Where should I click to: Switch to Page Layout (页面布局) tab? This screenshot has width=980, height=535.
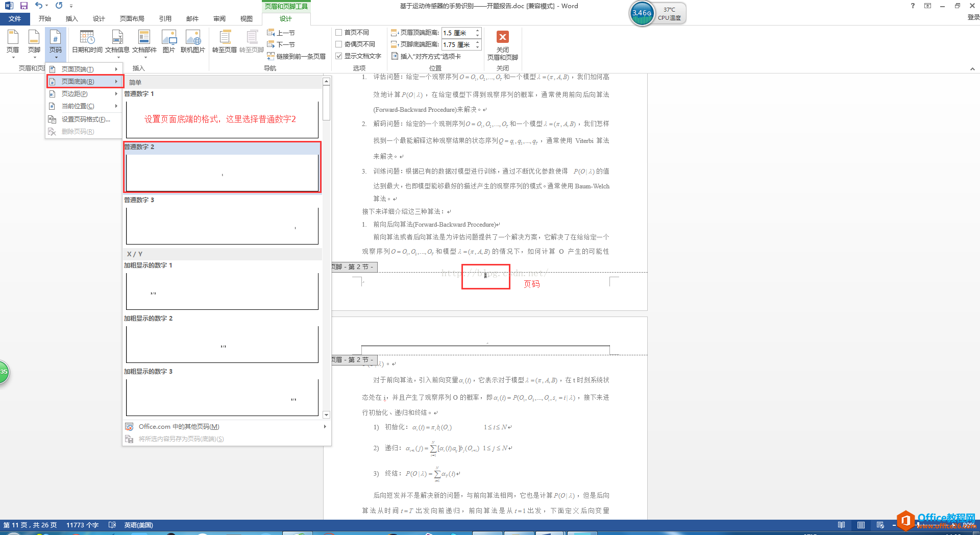132,19
